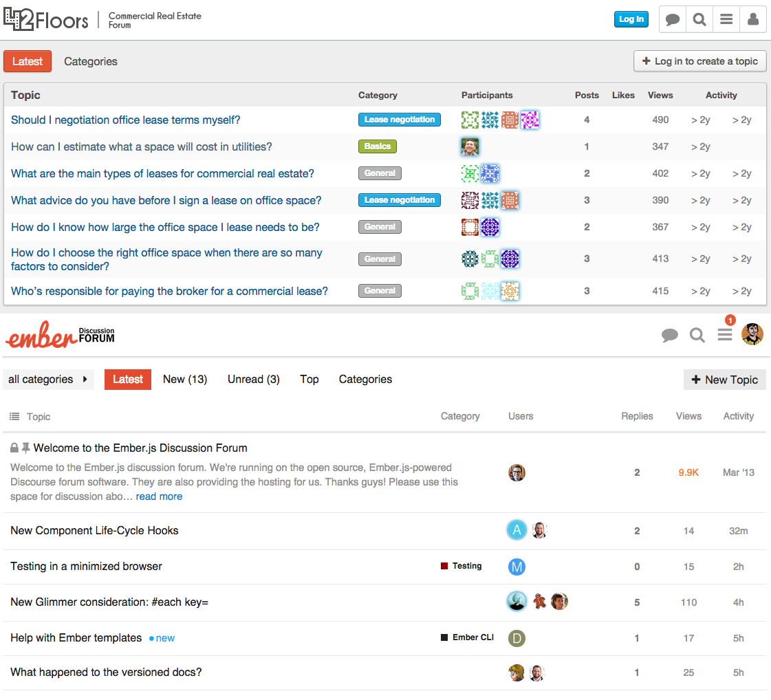Click the Basics category badge
Screen dimensions: 771x700
[377, 146]
